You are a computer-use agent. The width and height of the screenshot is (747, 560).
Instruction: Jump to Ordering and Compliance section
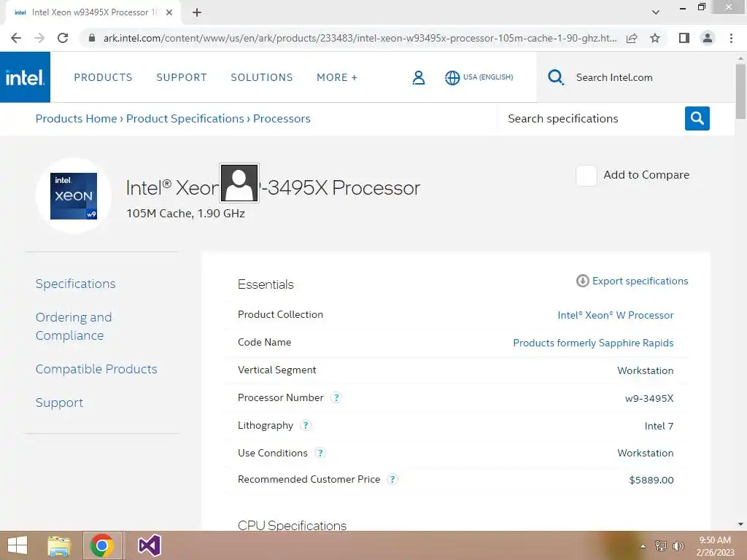(74, 326)
